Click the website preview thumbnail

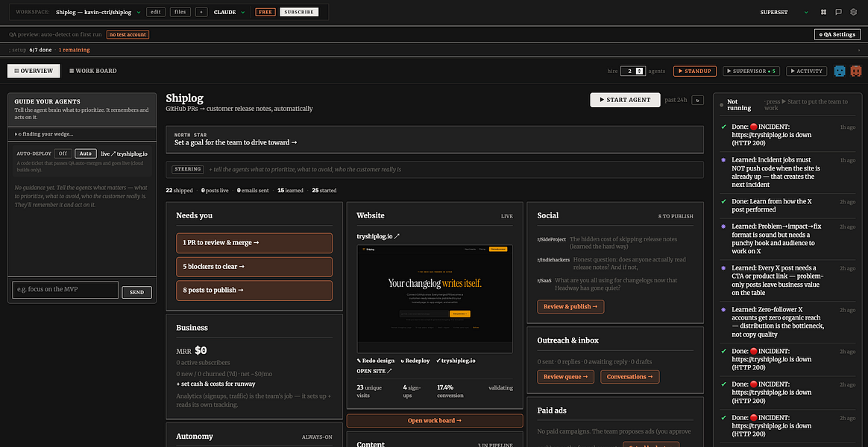(x=435, y=299)
